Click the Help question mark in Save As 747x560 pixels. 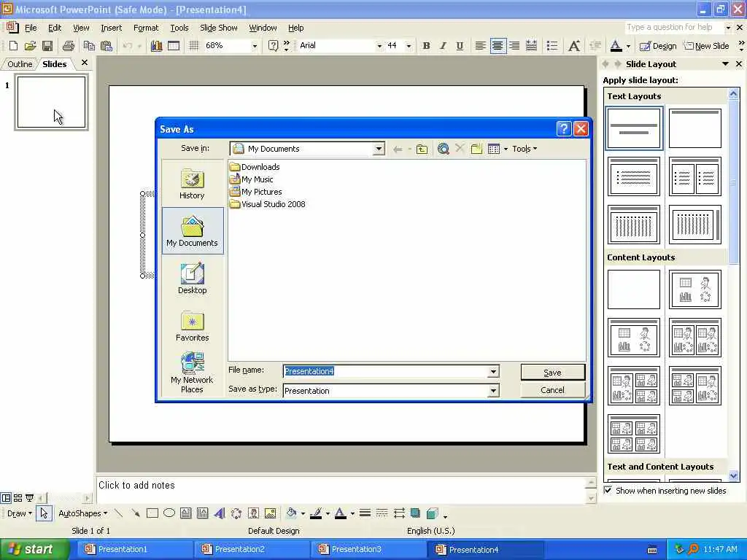[564, 128]
